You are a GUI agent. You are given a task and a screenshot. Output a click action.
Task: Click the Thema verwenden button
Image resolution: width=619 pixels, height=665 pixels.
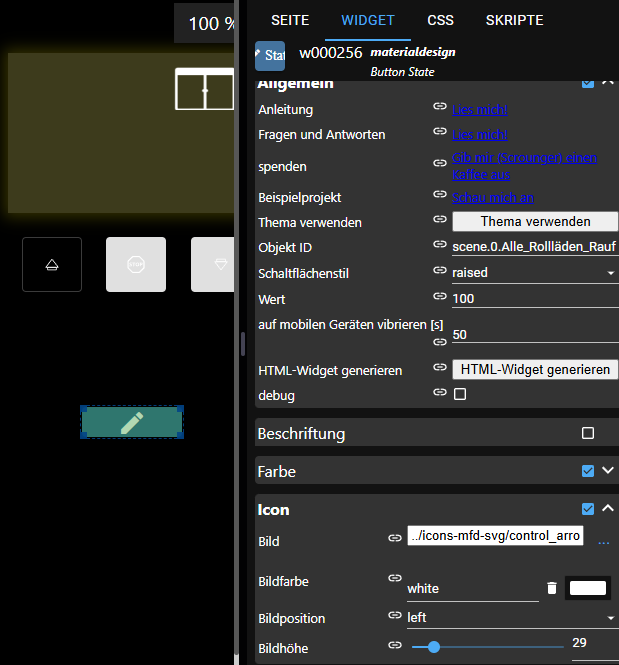(535, 221)
